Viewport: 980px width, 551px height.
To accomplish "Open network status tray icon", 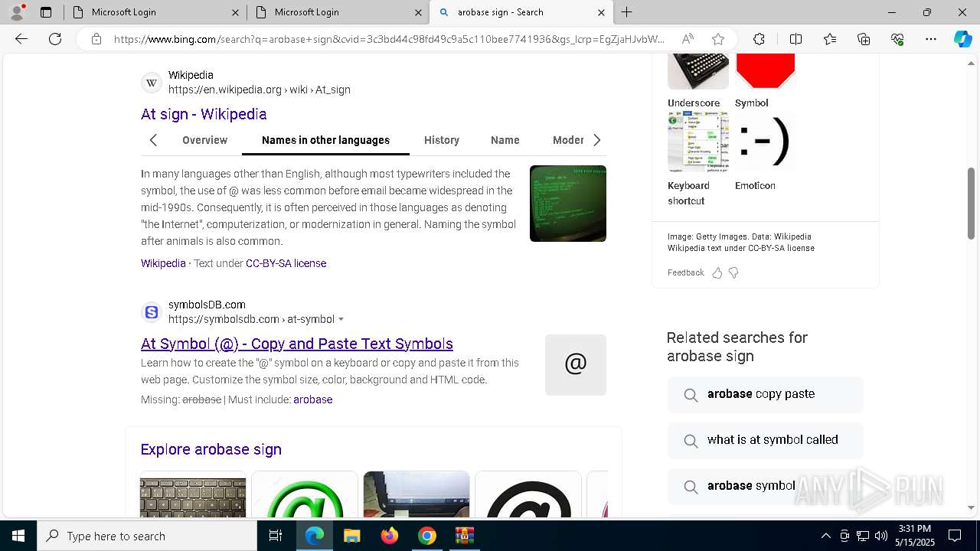I will point(863,536).
